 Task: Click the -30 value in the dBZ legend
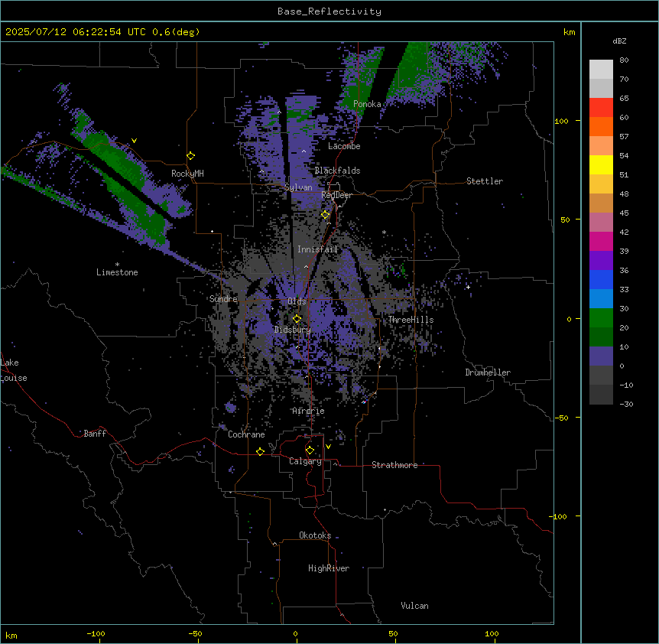(626, 404)
